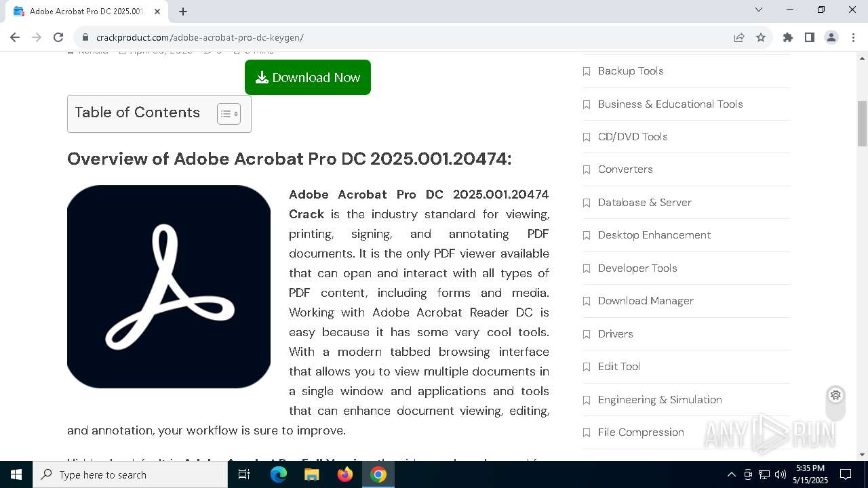The width and height of the screenshot is (868, 488).
Task: Open the Drivers category
Action: pos(615,333)
